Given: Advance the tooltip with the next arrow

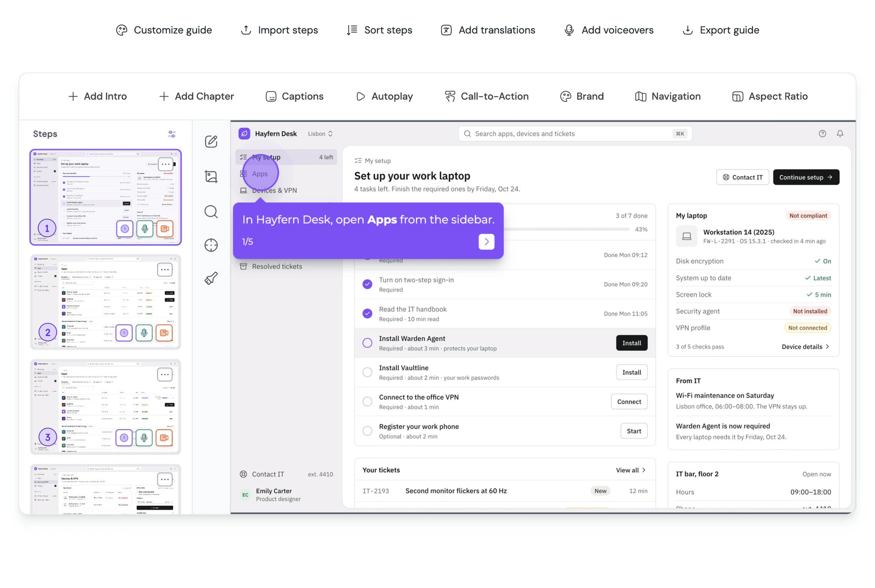Looking at the screenshot, I should coord(486,241).
